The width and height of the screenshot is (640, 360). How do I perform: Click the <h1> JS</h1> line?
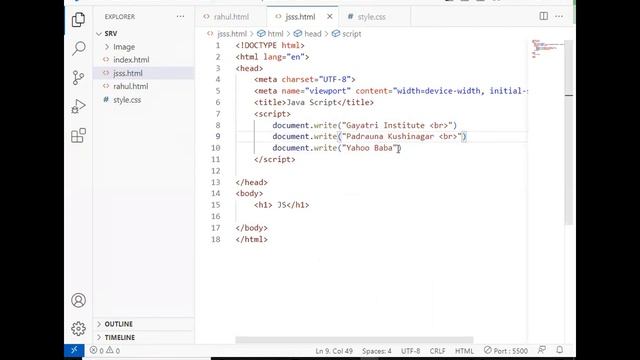pos(281,205)
